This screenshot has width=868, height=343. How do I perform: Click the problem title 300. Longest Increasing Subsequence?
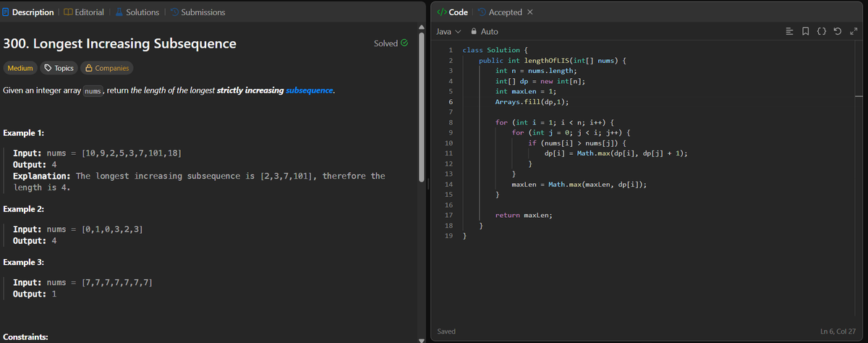click(120, 43)
